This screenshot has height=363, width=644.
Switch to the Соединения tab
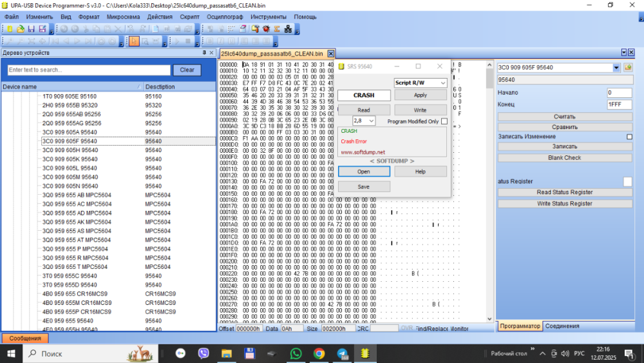point(562,326)
